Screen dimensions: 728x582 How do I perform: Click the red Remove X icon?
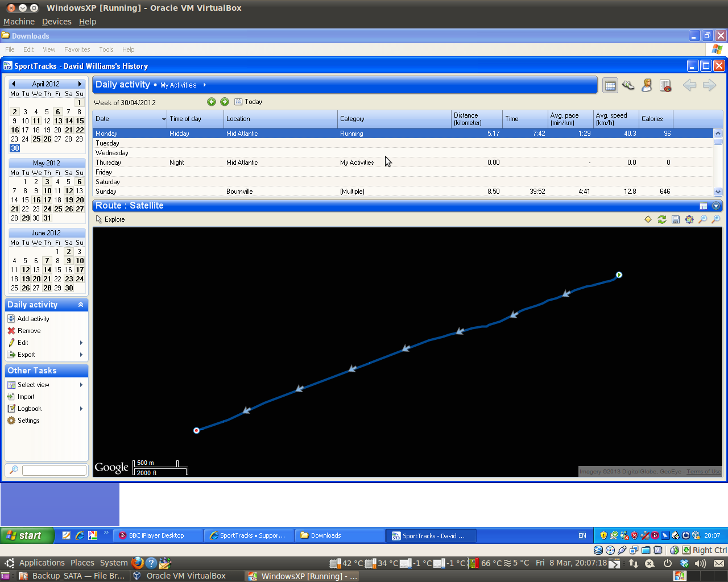[x=11, y=331]
